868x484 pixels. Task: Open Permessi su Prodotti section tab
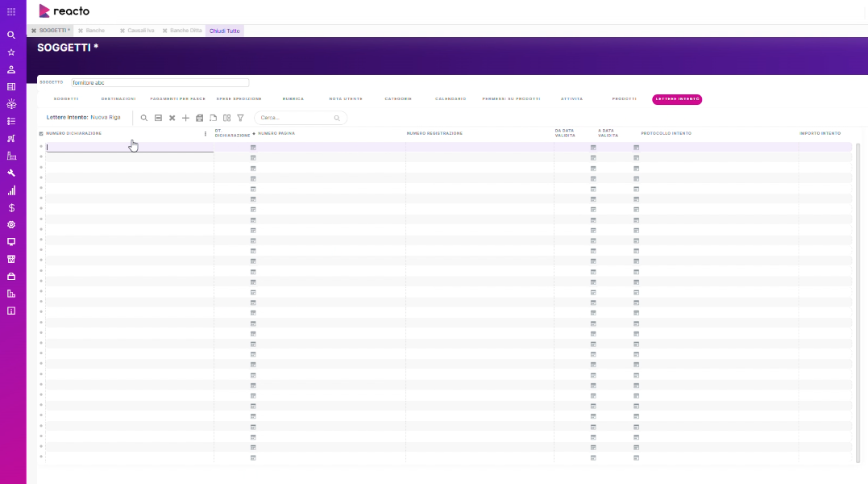click(512, 98)
